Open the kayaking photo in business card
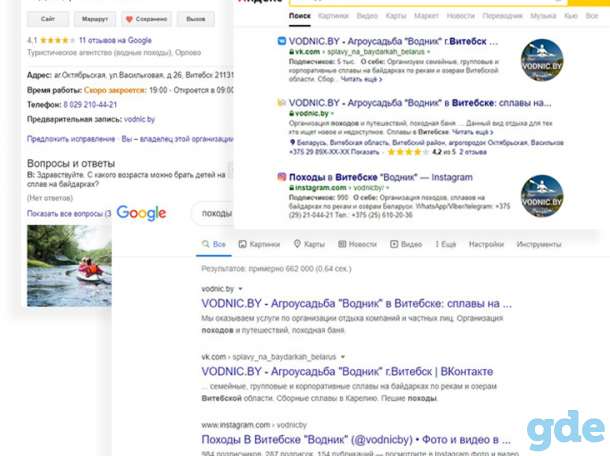The image size is (610, 456). (x=69, y=266)
